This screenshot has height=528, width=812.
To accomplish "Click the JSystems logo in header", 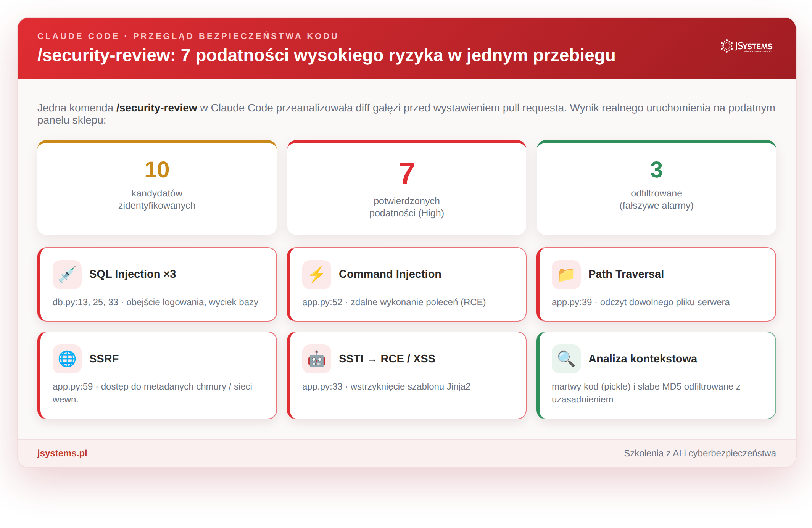I will pyautogui.click(x=747, y=46).
